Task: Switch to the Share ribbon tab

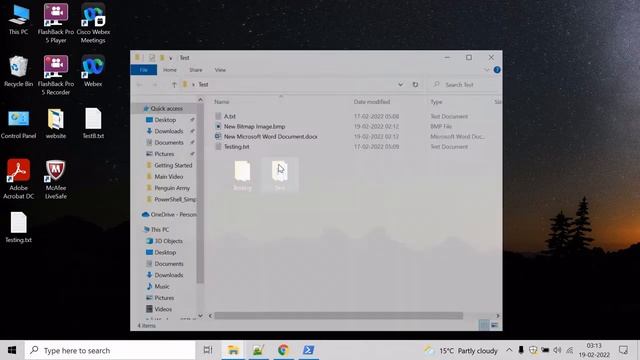Action: pos(196,70)
